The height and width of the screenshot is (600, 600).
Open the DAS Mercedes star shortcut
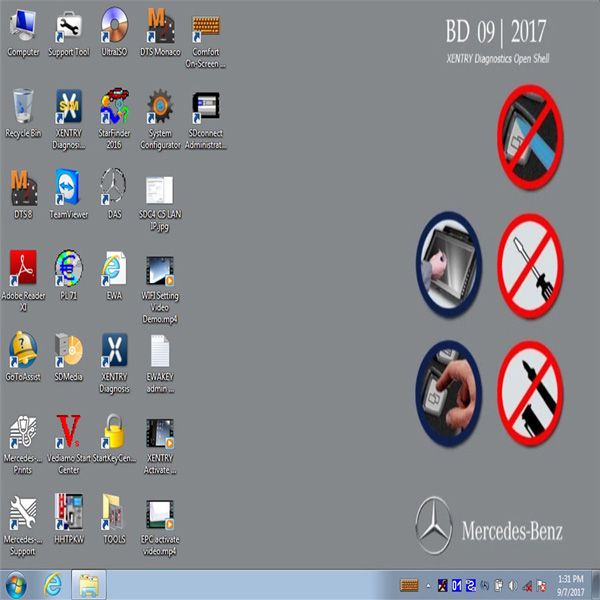click(114, 195)
